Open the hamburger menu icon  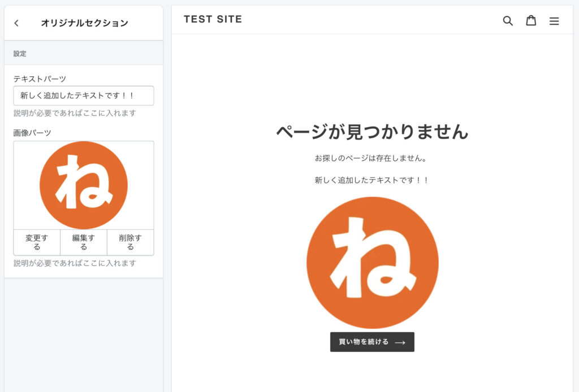(554, 21)
